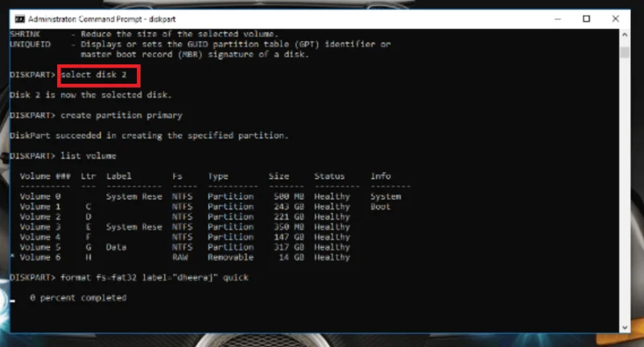
Task: Click the 'Volume 1' row entry
Action: pyautogui.click(x=40, y=207)
